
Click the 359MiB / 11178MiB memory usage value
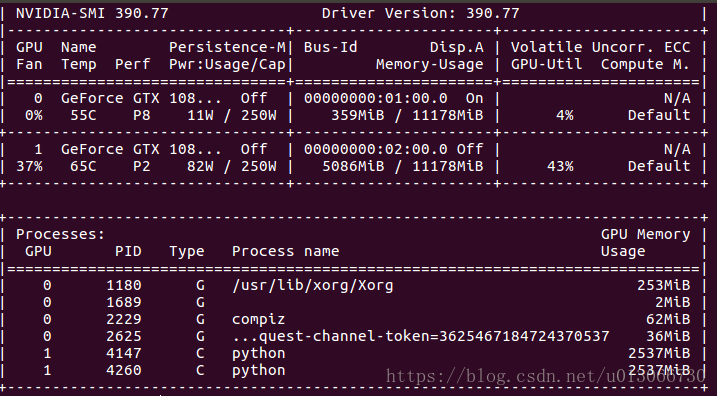click(x=407, y=115)
